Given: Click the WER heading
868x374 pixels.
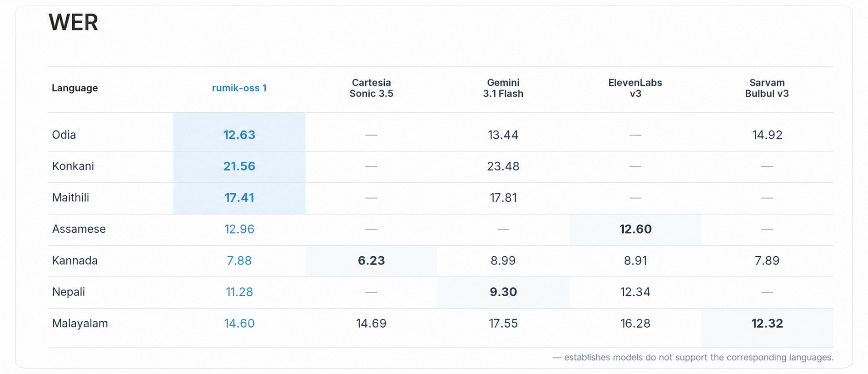Looking at the screenshot, I should click(x=73, y=22).
